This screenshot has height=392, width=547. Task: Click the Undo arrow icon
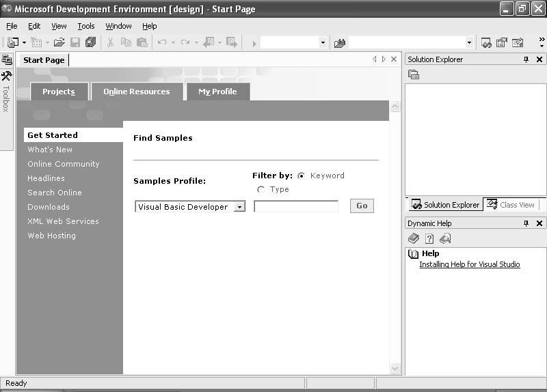(x=162, y=42)
